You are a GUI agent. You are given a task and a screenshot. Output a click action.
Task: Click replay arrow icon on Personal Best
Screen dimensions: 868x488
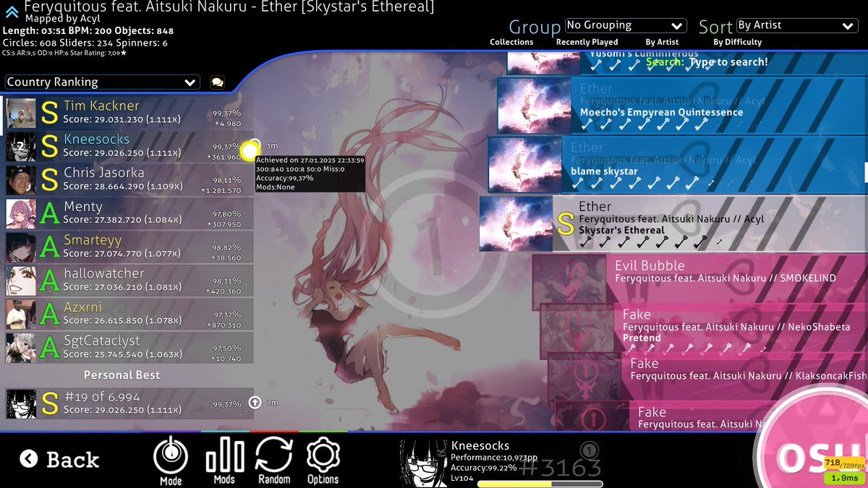[255, 403]
